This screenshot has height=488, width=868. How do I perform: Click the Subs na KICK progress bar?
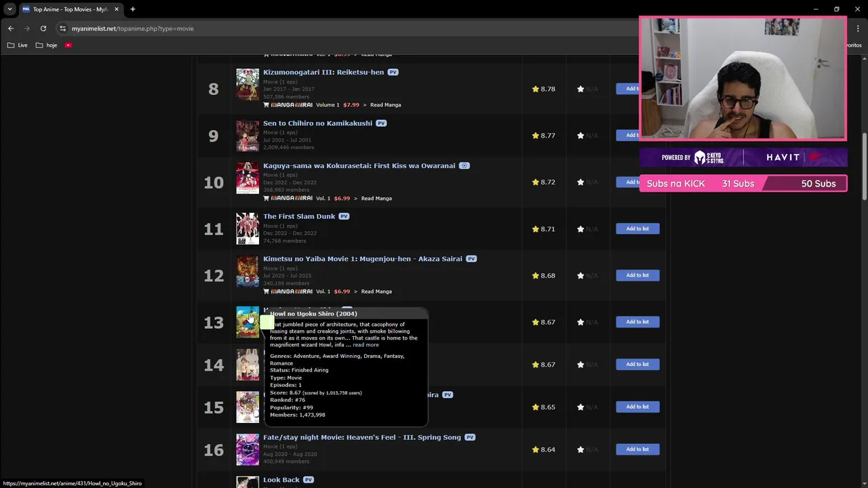(743, 184)
